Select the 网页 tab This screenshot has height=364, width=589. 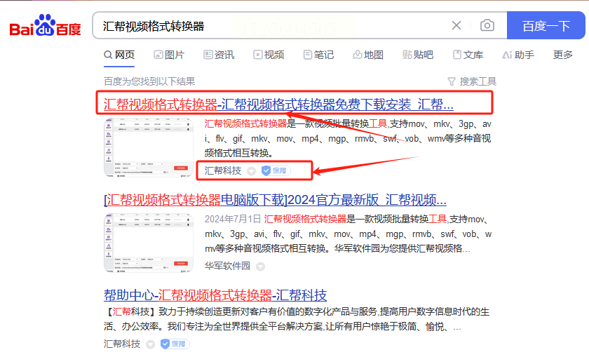pos(119,55)
